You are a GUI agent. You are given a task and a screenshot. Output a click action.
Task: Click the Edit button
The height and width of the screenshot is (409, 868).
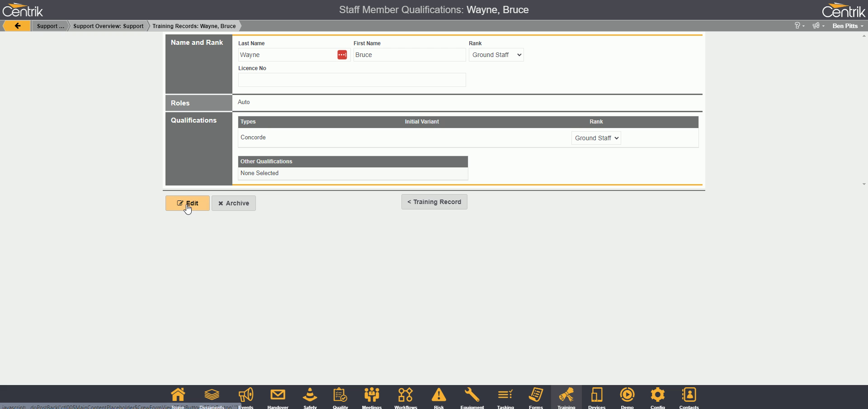pos(187,203)
